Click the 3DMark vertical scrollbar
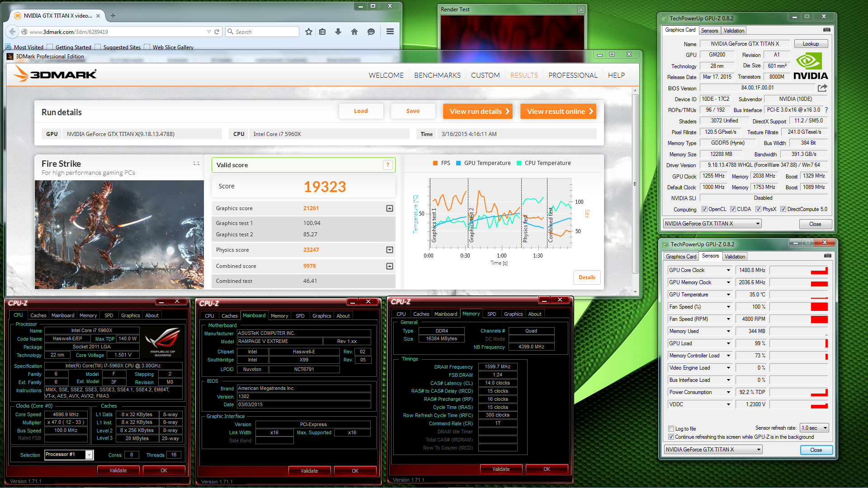This screenshot has width=868, height=488. pos(635,184)
